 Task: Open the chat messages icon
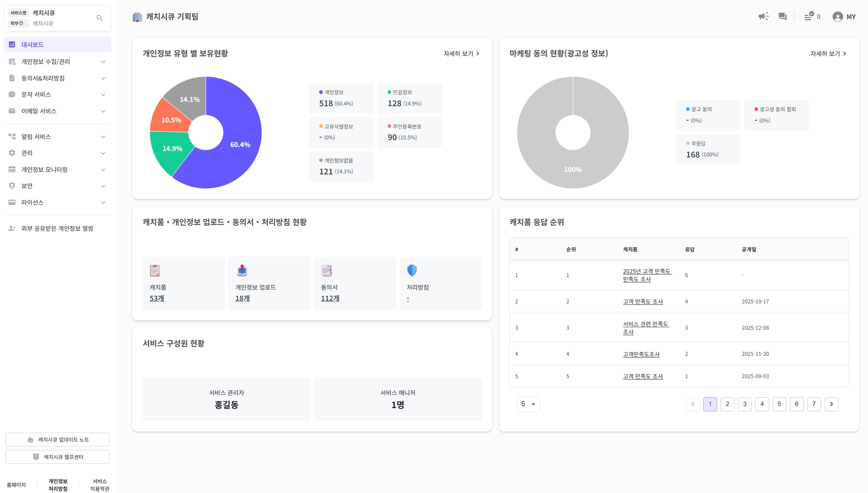782,17
